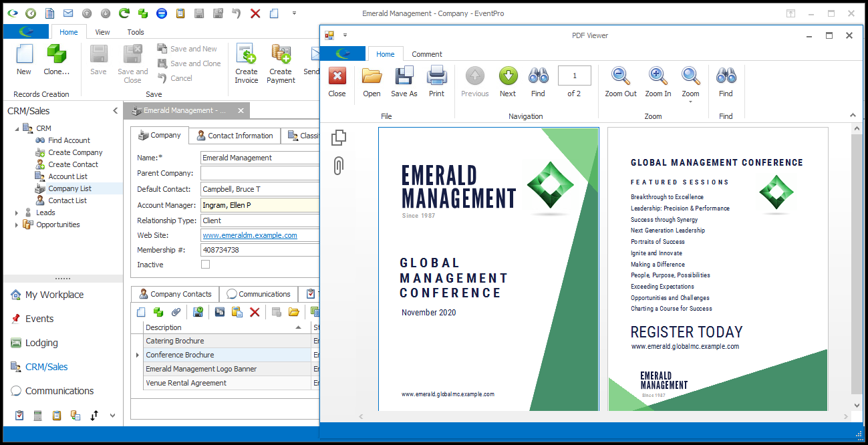Expand the Leads tree node
The image size is (868, 445).
click(x=17, y=212)
